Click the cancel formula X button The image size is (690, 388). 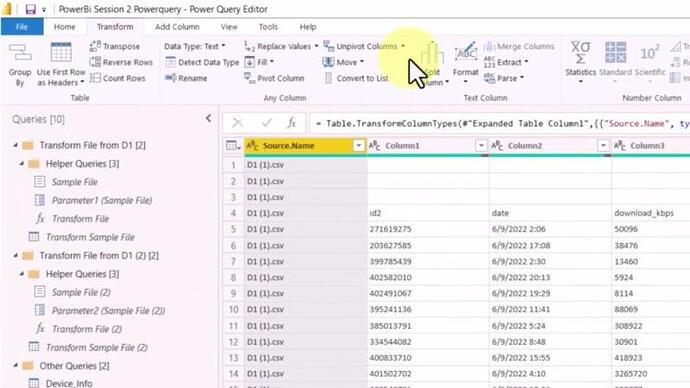point(238,123)
